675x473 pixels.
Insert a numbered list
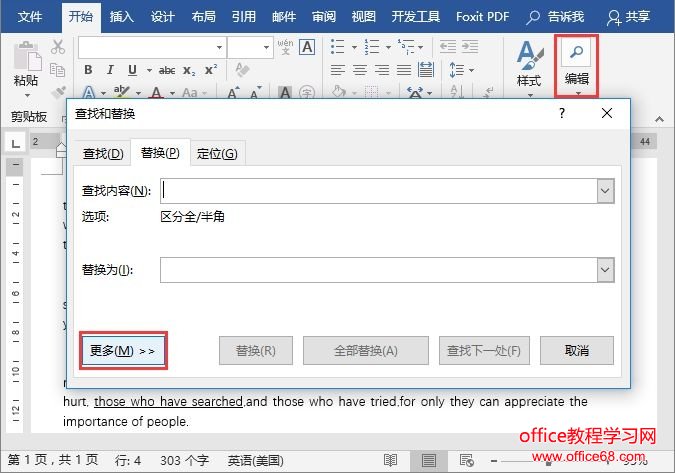click(372, 47)
